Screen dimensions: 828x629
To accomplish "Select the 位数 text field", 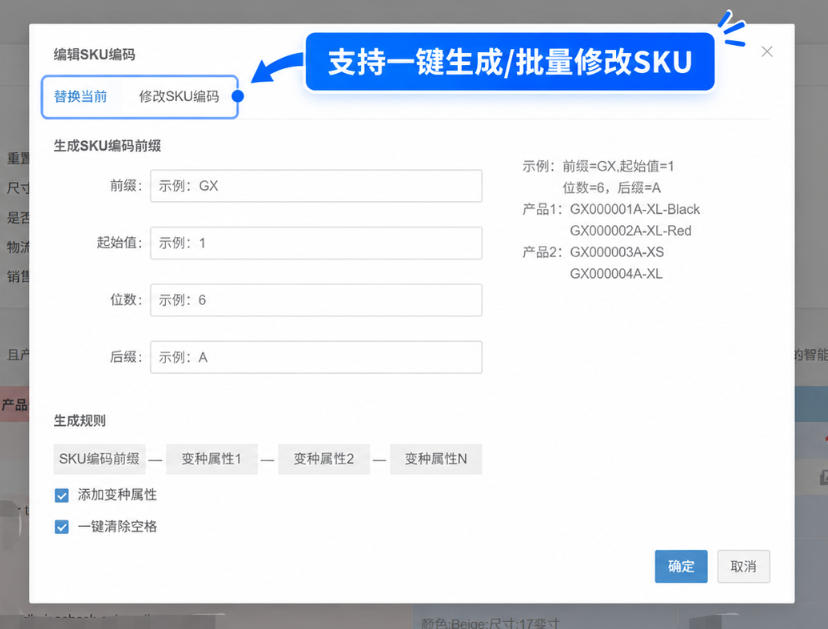I will 316,300.
